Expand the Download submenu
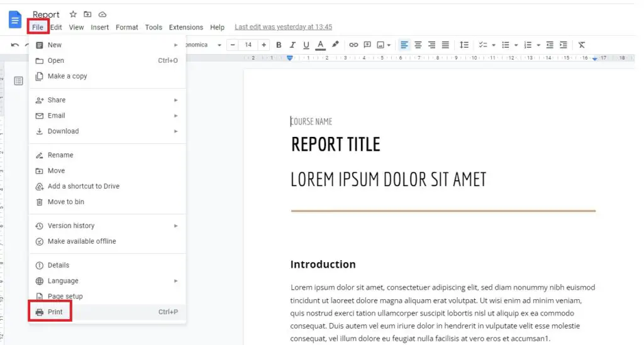This screenshot has width=644, height=345. point(107,131)
